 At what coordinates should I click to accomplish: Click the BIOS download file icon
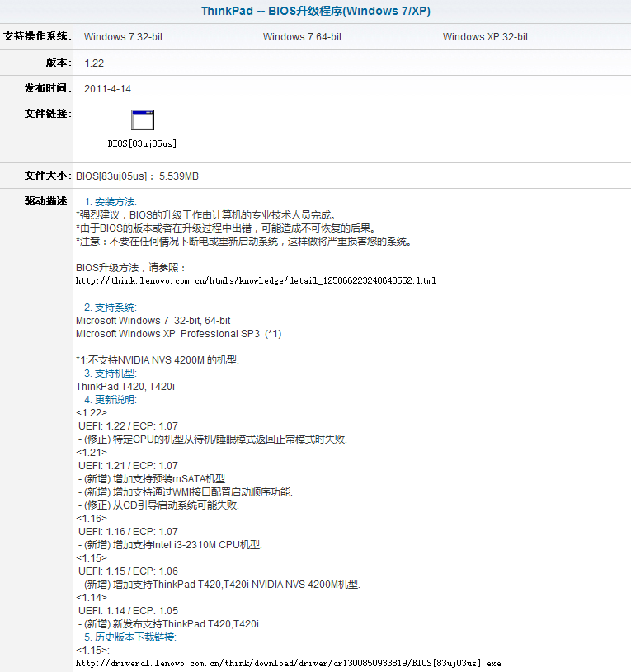[143, 120]
